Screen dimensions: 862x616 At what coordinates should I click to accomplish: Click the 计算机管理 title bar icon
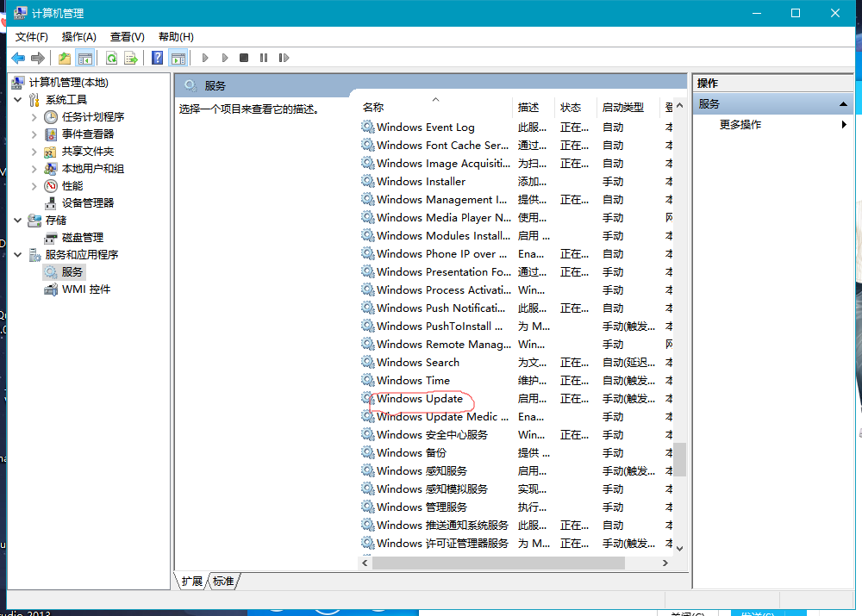tap(21, 13)
